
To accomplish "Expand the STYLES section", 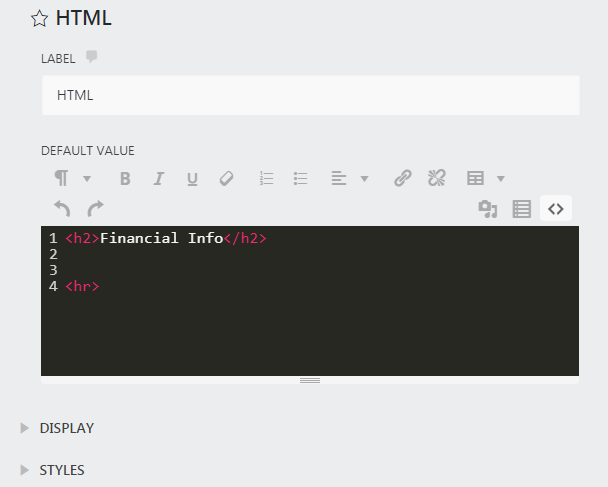I will tap(61, 470).
